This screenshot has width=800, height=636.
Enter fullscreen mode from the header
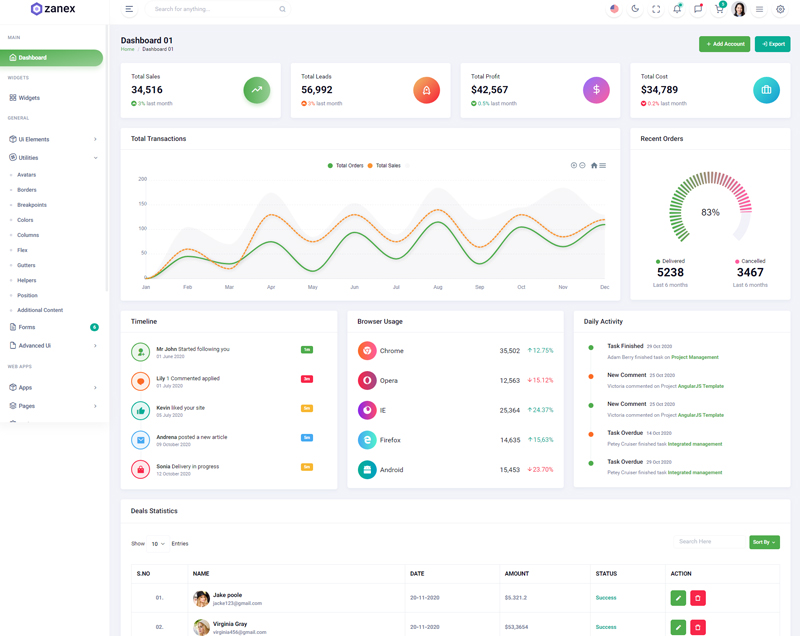[x=656, y=9]
